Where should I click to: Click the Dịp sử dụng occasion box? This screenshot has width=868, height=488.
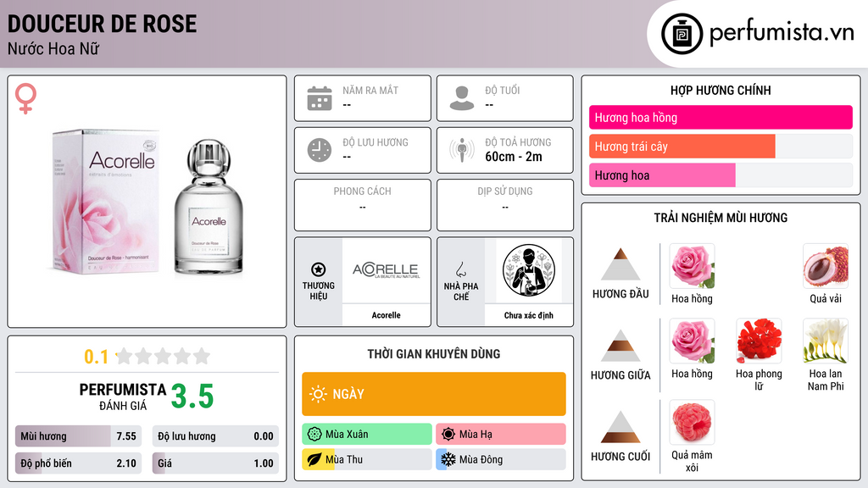tap(505, 205)
